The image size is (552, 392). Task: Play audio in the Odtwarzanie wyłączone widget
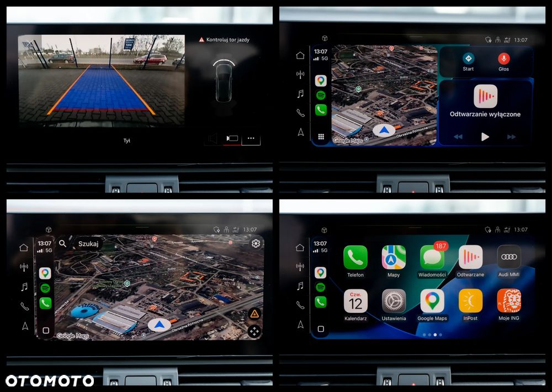point(485,137)
